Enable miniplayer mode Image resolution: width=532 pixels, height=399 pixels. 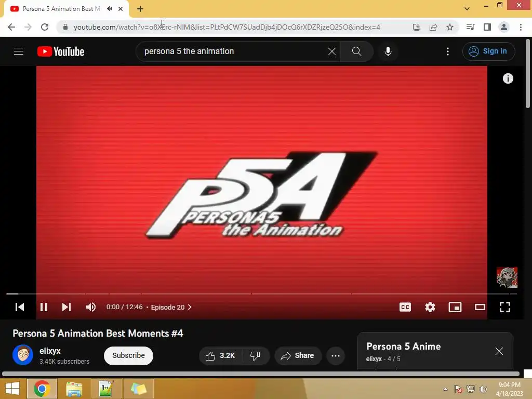pyautogui.click(x=455, y=307)
